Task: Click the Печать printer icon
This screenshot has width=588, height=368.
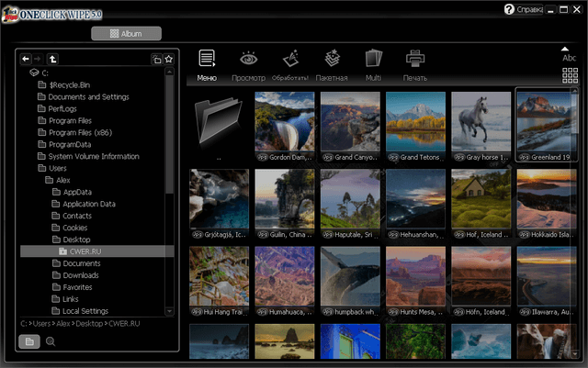Action: pos(415,61)
